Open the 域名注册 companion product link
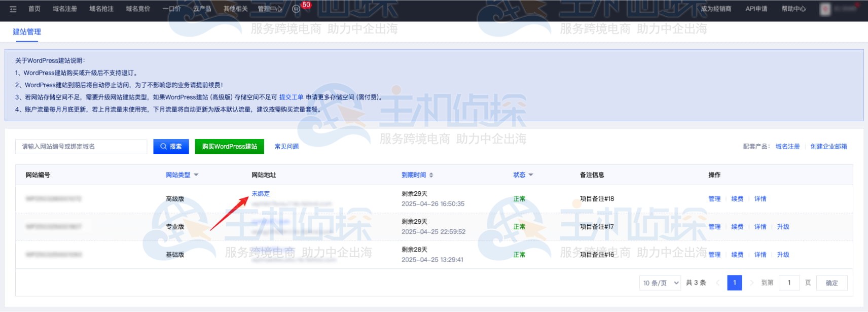This screenshot has height=312, width=868. pyautogui.click(x=787, y=147)
